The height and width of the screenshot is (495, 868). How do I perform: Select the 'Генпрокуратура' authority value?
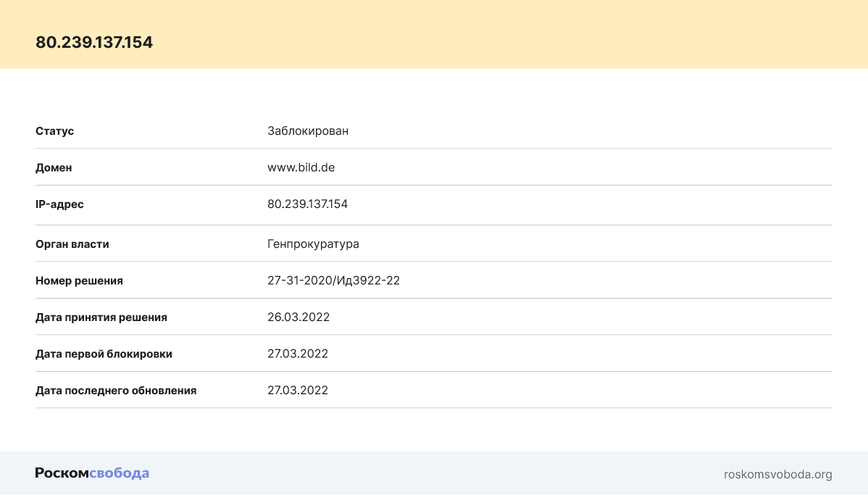[x=313, y=244]
